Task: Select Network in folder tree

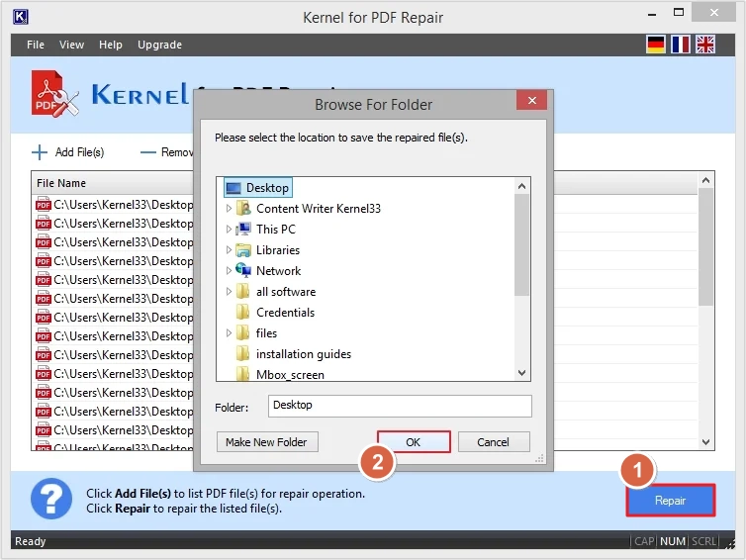Action: pos(278,271)
